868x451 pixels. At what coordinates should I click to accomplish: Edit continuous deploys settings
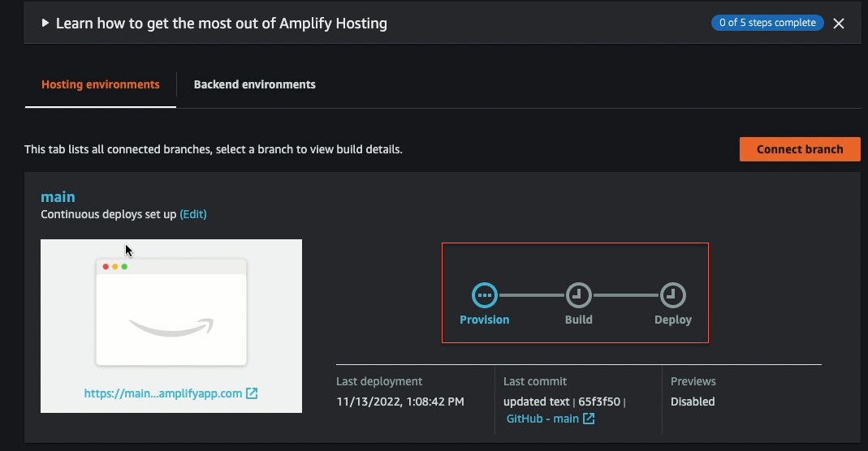point(193,214)
